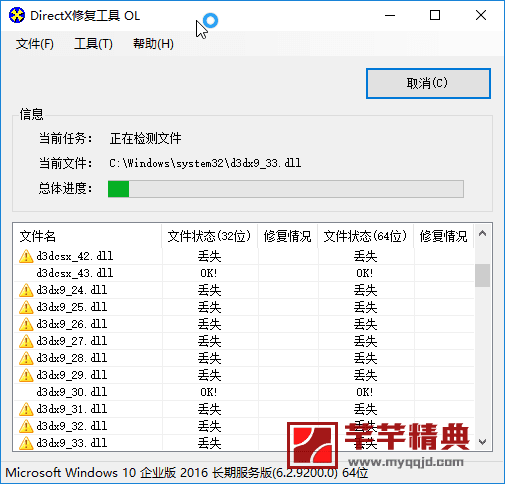Screen dimensions: 505x484
Task: Open the 文件(F) menu
Action: click(x=35, y=44)
